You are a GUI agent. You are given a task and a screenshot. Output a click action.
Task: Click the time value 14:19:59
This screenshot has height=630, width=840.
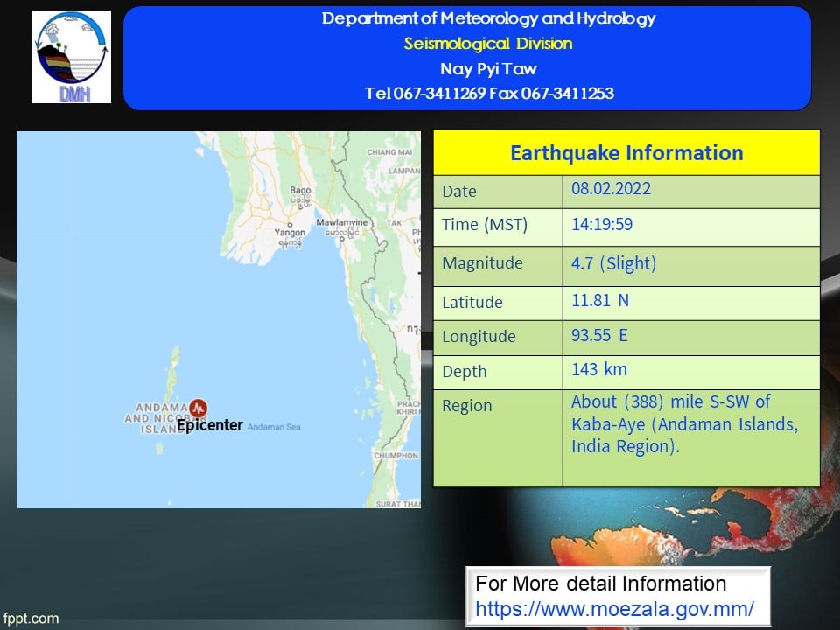602,224
